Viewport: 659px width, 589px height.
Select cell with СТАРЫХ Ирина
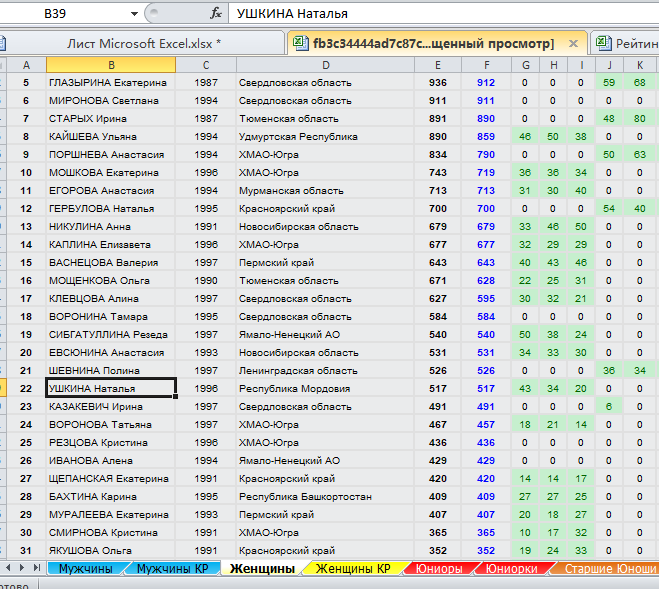[x=111, y=119]
